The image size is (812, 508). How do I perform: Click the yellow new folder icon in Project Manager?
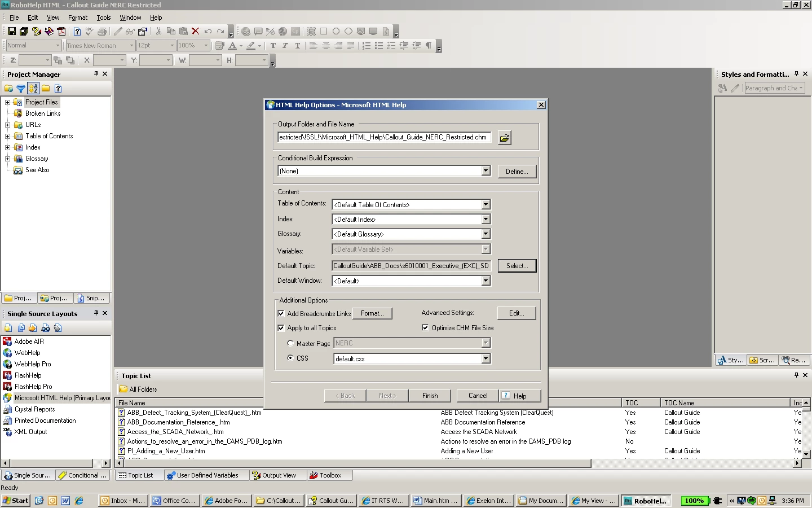(46, 89)
